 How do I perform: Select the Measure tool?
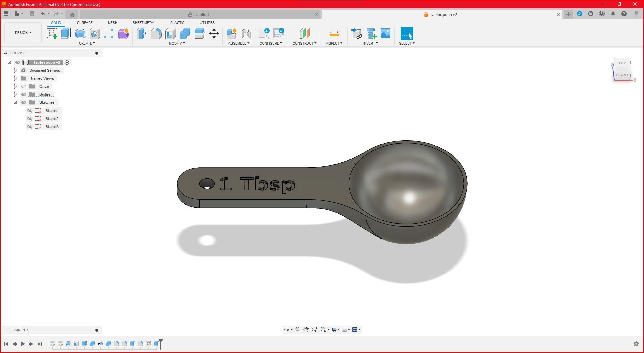334,33
